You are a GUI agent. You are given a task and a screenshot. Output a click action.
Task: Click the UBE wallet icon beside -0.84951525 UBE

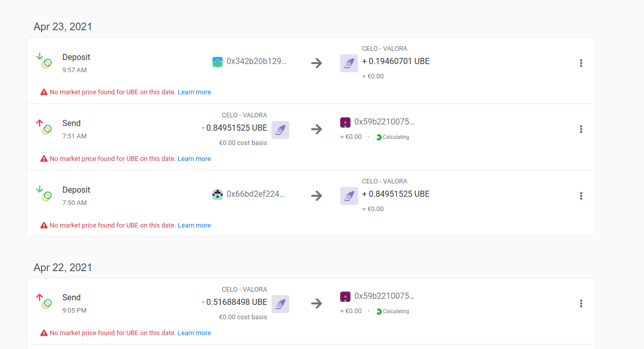(280, 130)
